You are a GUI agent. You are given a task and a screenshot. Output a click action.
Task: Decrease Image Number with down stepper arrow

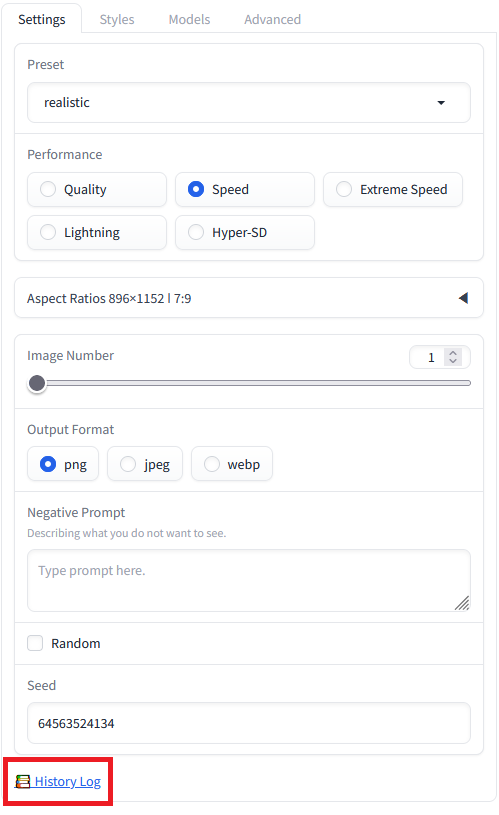(453, 361)
